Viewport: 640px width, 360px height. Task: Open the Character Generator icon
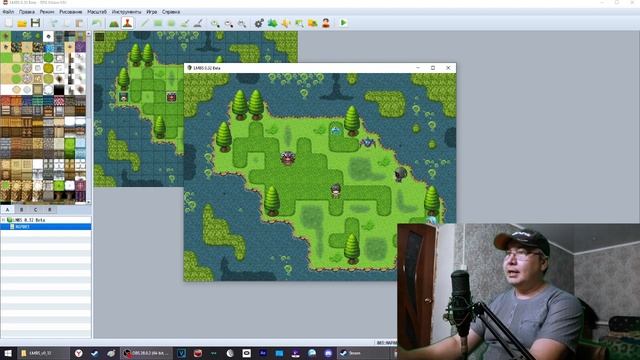pos(326,23)
